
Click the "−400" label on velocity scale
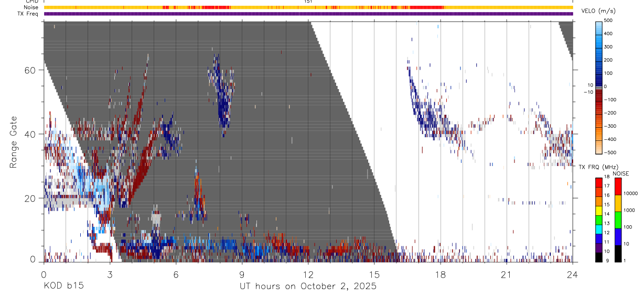(610, 139)
